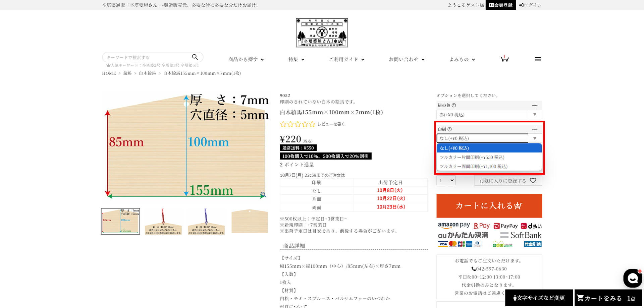Click the first review star
Viewport: 644px width, 308px height.
coord(283,124)
